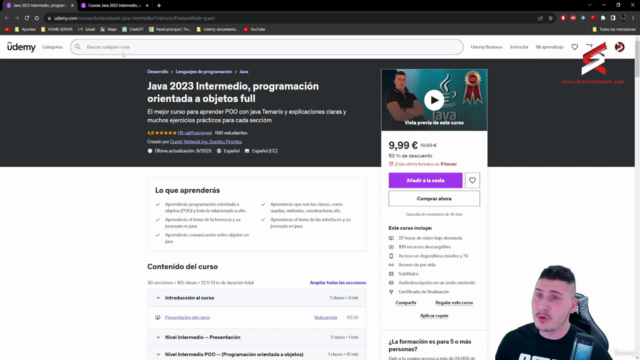640x360 pixels.
Task: Open the course creator profile link
Action: point(206,142)
